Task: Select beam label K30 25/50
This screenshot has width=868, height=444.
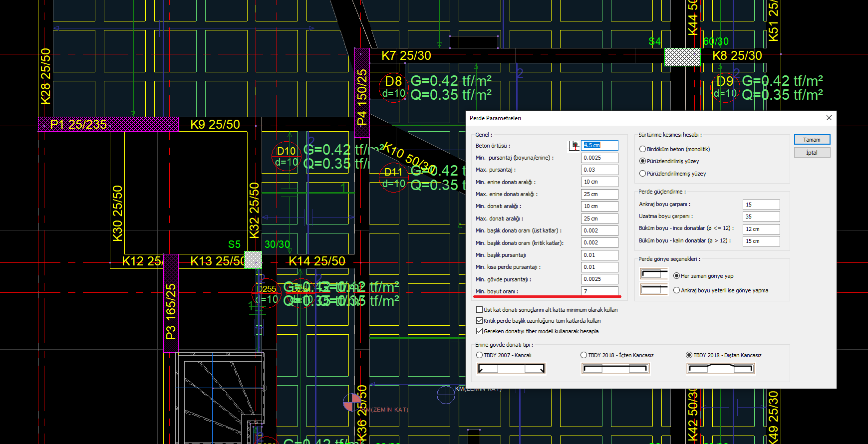Action: coord(117,214)
